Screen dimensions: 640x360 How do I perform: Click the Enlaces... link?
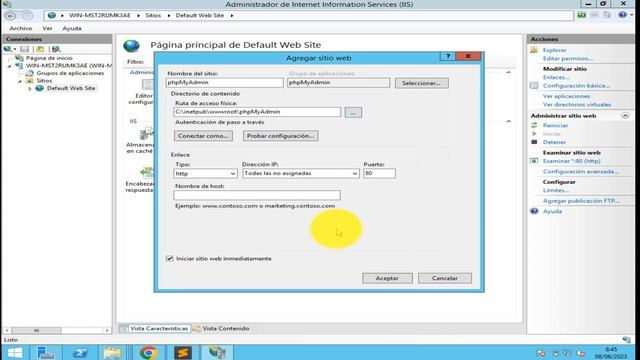(x=556, y=77)
